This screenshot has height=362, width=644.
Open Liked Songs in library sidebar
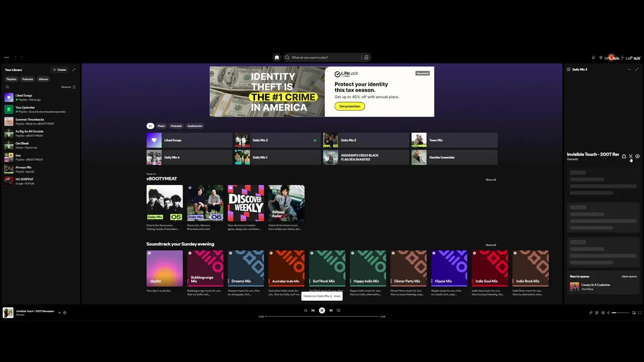[40, 98]
